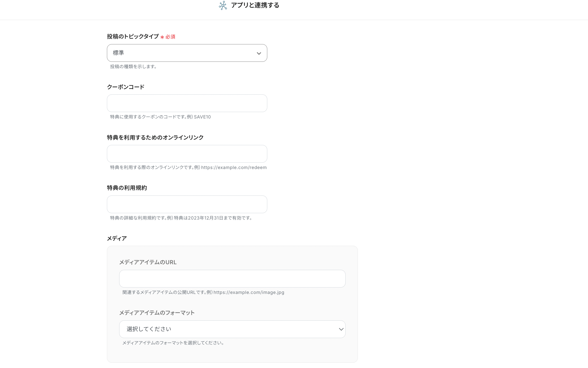588x368 pixels.
Task: Click the クーポンコード field label
Action: click(126, 87)
